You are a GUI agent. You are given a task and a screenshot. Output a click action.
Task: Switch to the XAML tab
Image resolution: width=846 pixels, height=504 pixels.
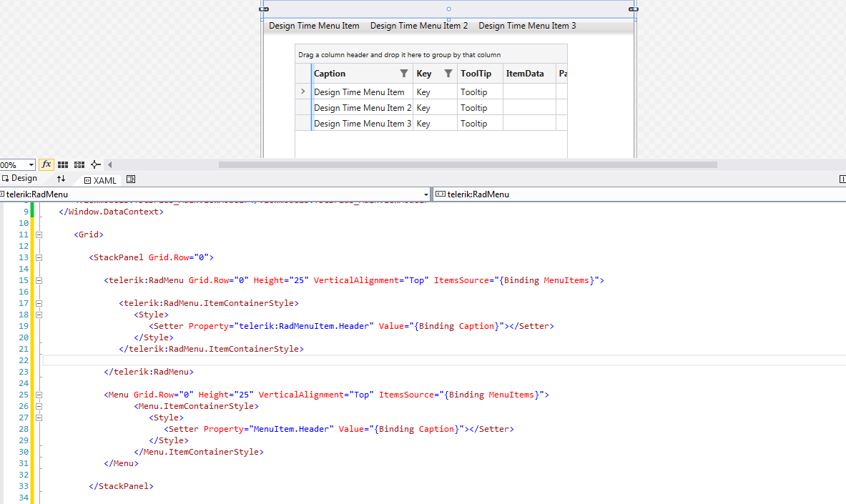[x=100, y=180]
